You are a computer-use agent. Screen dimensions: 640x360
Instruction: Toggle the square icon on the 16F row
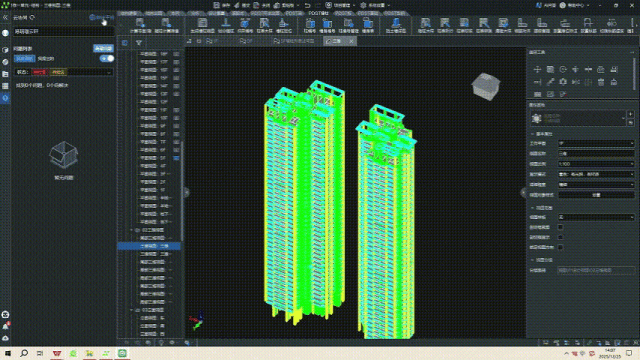point(176,70)
